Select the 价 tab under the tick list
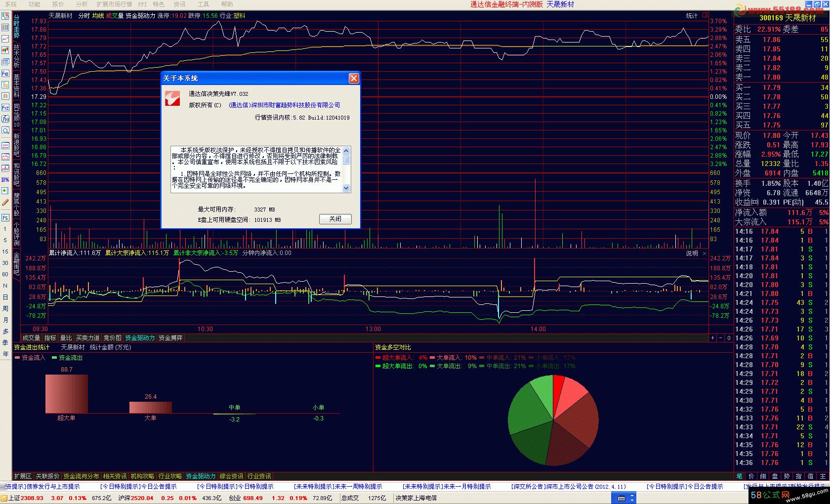This screenshot has width=830, height=504. tap(751, 476)
